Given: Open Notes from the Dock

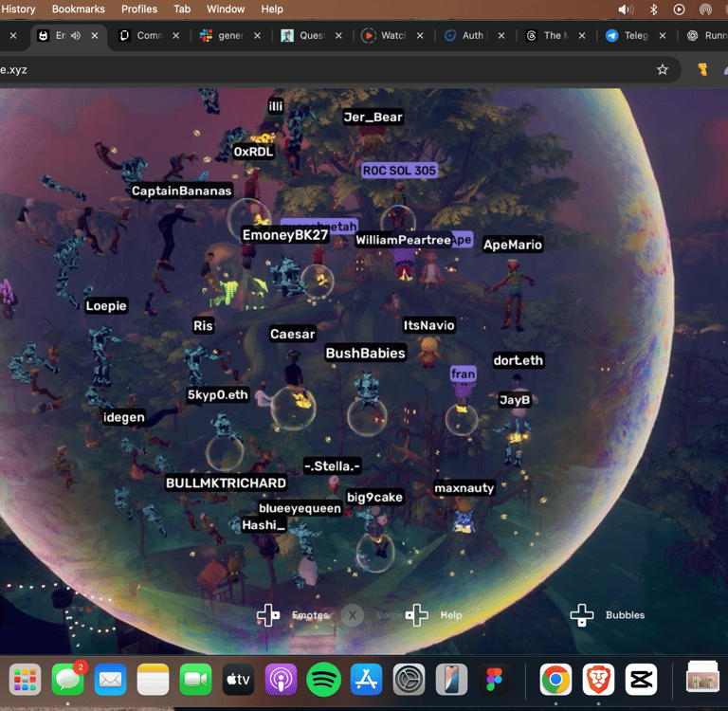Looking at the screenshot, I should pos(154,680).
